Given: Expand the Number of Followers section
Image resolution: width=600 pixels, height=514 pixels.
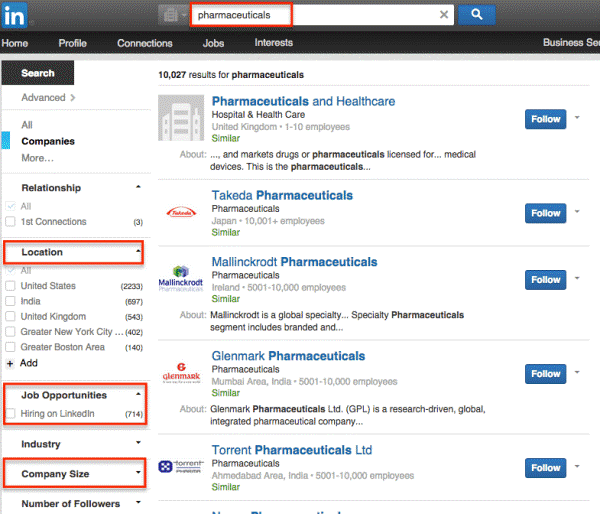Looking at the screenshot, I should [x=138, y=502].
